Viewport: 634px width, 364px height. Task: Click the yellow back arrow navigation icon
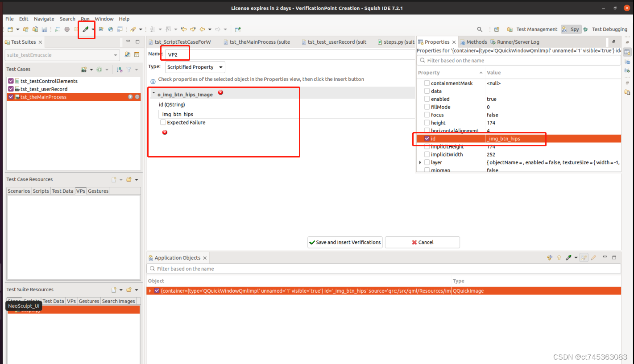pos(202,29)
